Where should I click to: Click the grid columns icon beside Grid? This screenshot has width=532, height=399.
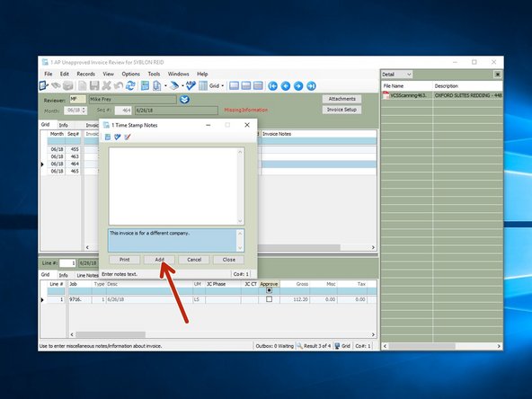click(x=203, y=86)
